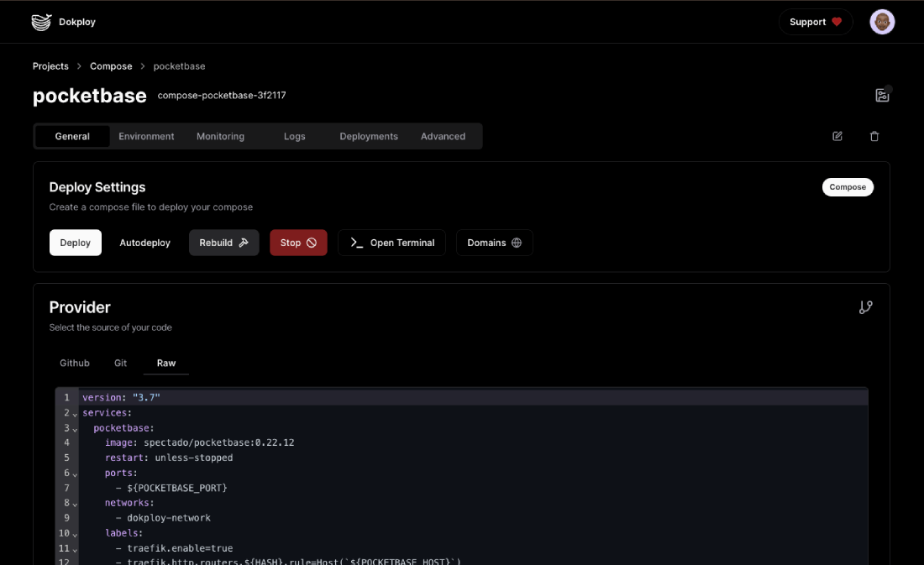Screen dimensions: 924x565
Task: Toggle the fold arrow at line 11
Action: click(x=75, y=550)
